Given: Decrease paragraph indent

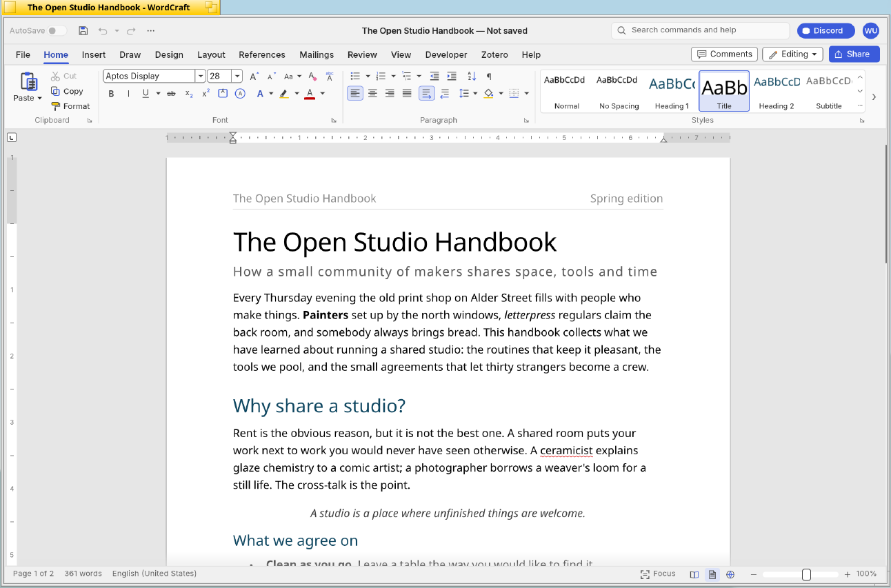Looking at the screenshot, I should click(x=434, y=76).
